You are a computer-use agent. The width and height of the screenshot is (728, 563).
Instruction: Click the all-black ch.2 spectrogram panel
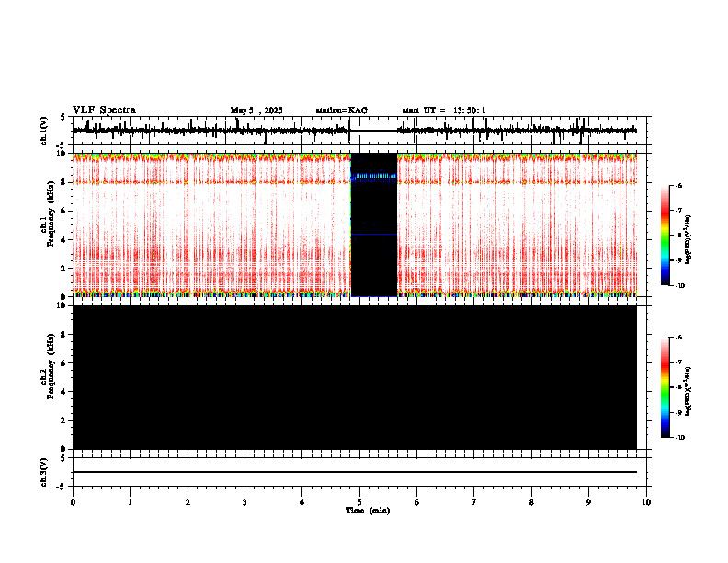(x=354, y=377)
